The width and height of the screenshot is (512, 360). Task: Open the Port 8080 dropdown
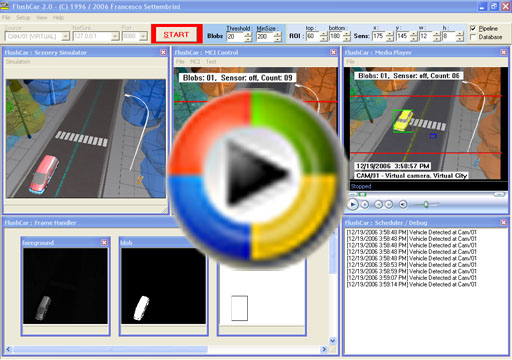(x=143, y=36)
